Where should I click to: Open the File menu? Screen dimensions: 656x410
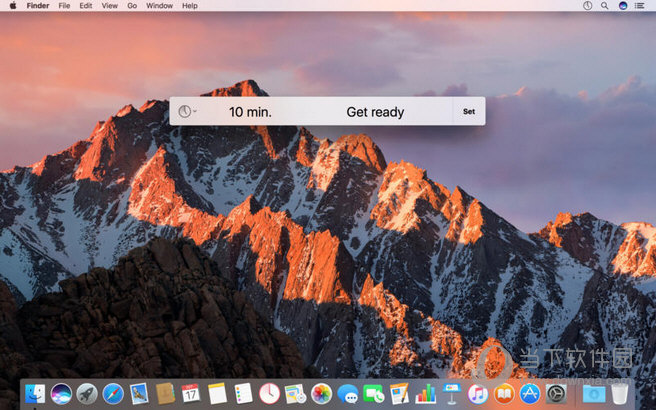coord(64,5)
